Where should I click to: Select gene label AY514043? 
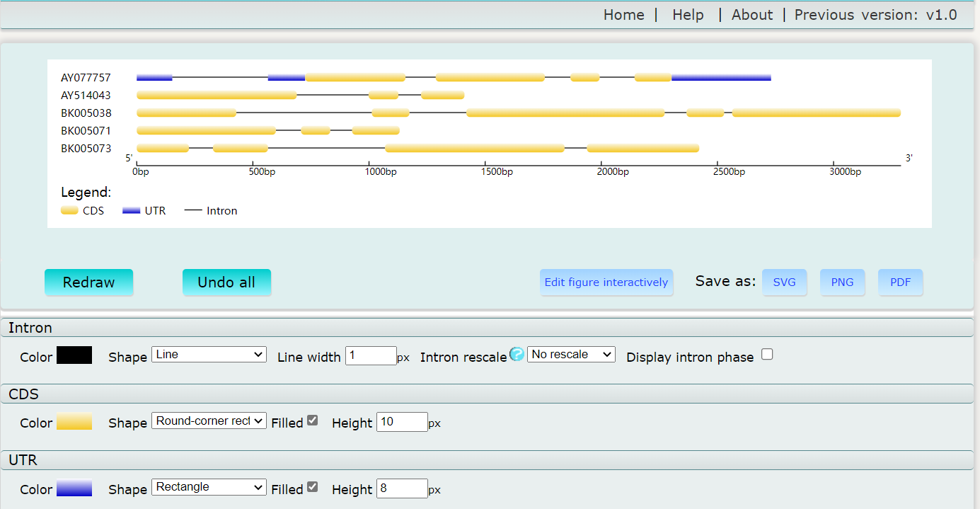coord(86,96)
